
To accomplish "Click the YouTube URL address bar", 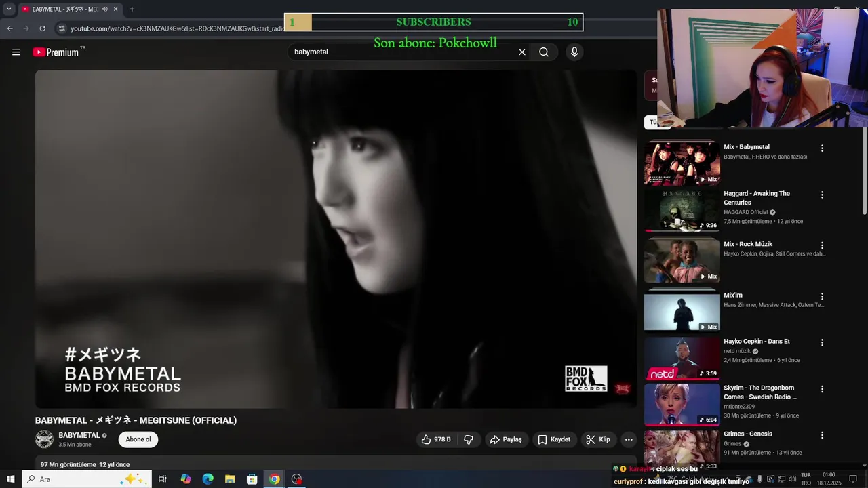I will pyautogui.click(x=178, y=28).
